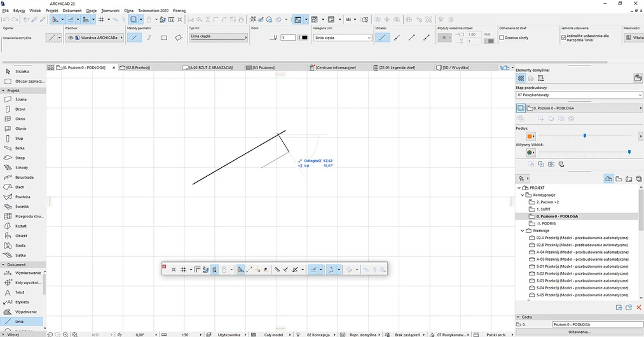The width and height of the screenshot is (644, 337).
Task: Collapse the Kondygnacje tree node
Action: pos(523,195)
